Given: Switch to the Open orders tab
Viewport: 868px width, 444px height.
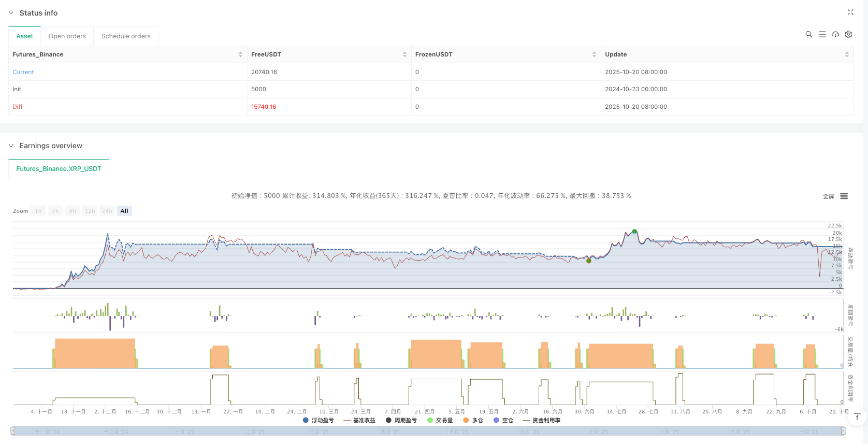Looking at the screenshot, I should [67, 36].
